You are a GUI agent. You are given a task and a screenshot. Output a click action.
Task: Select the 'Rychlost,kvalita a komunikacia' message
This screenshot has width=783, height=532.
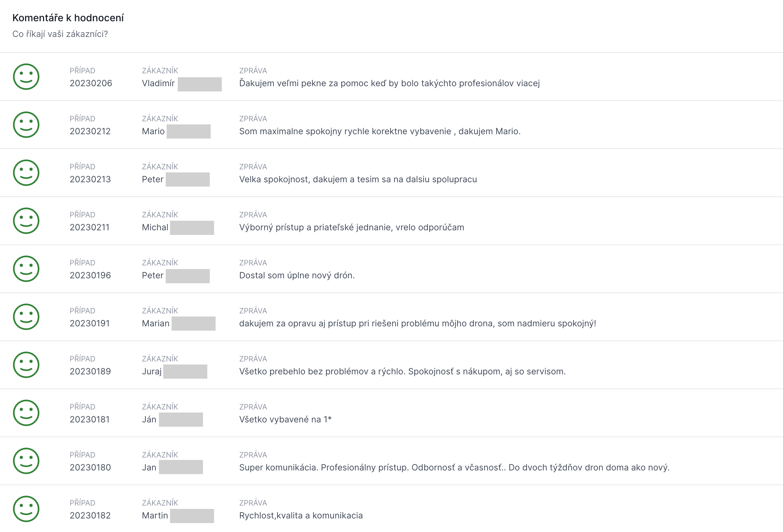(301, 515)
